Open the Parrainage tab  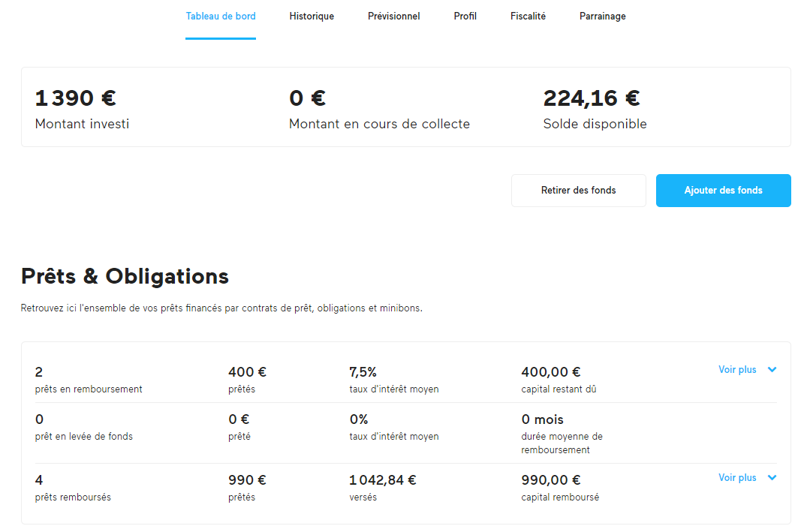point(603,17)
